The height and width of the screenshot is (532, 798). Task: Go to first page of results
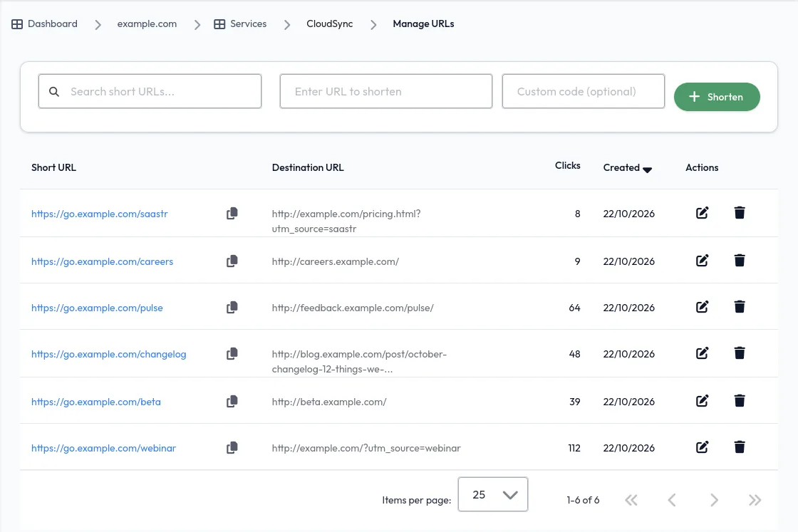(x=631, y=500)
